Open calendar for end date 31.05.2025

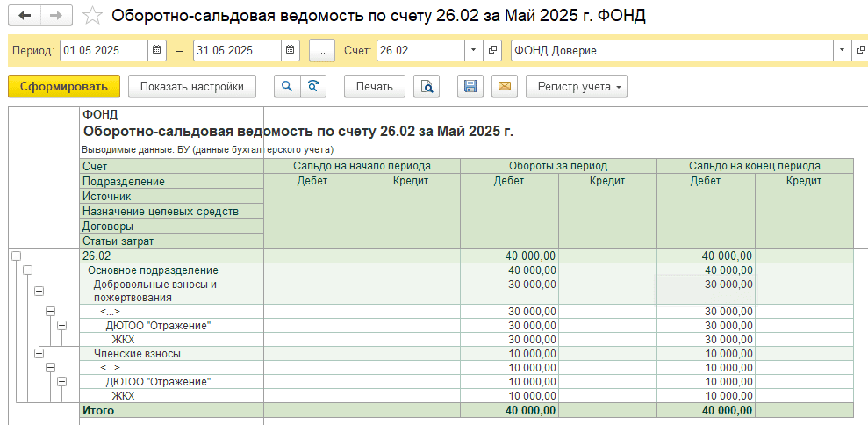pos(289,50)
